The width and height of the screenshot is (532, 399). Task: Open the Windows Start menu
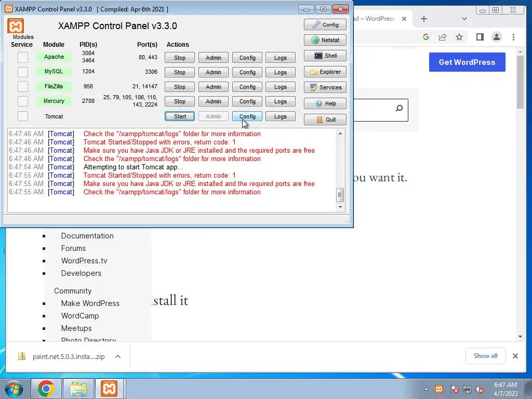click(14, 389)
